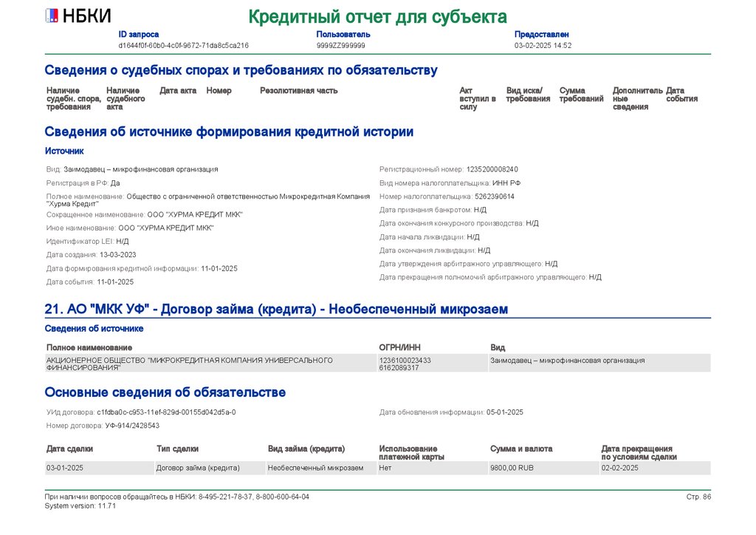
Task: Click deal type cell 'Договор займа (кредита)'
Action: click(x=210, y=468)
